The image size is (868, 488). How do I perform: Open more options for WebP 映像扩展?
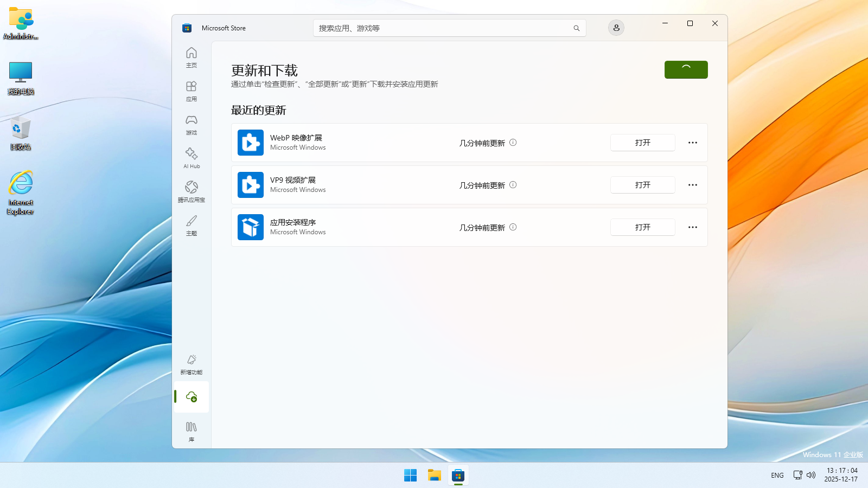[x=693, y=143]
